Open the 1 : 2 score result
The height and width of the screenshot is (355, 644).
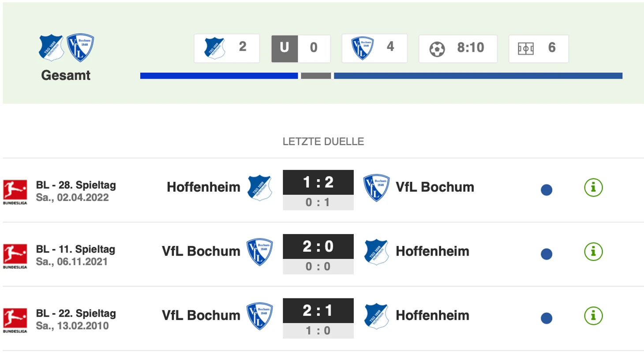point(318,182)
